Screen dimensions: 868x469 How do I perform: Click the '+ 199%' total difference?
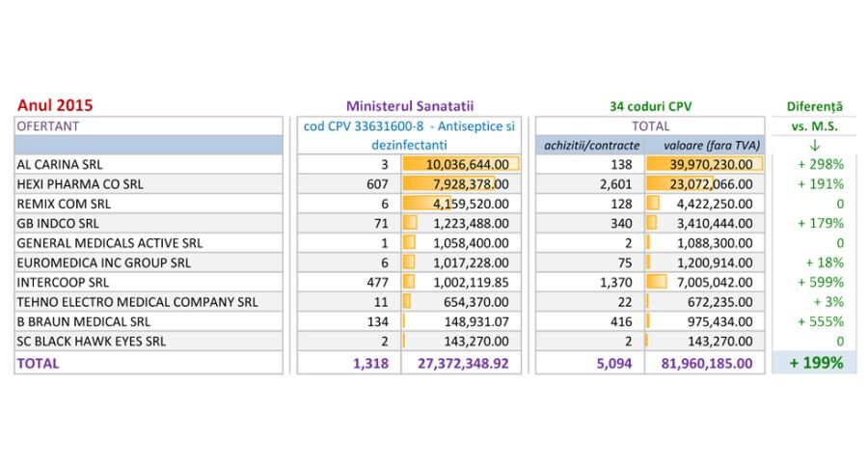point(816,363)
